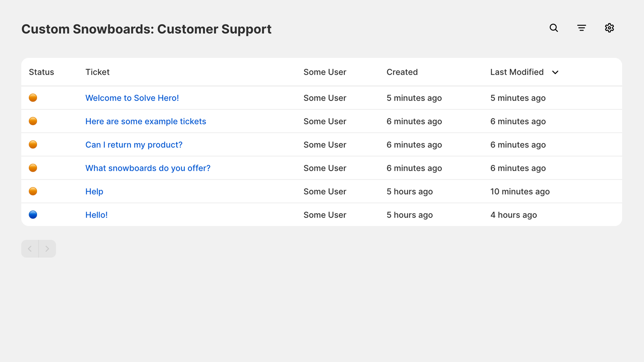Image resolution: width=644 pixels, height=362 pixels.
Task: Open the settings gear icon
Action: 609,28
